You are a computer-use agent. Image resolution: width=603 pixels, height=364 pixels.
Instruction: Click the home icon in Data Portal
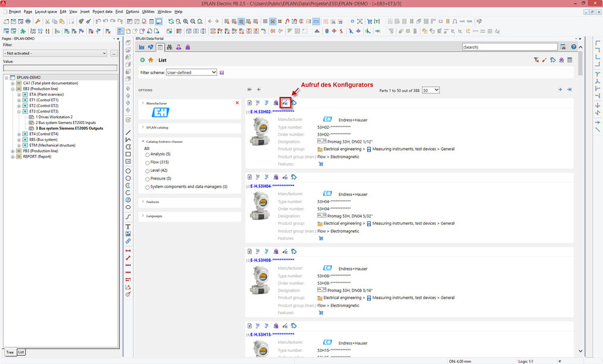tap(151, 60)
